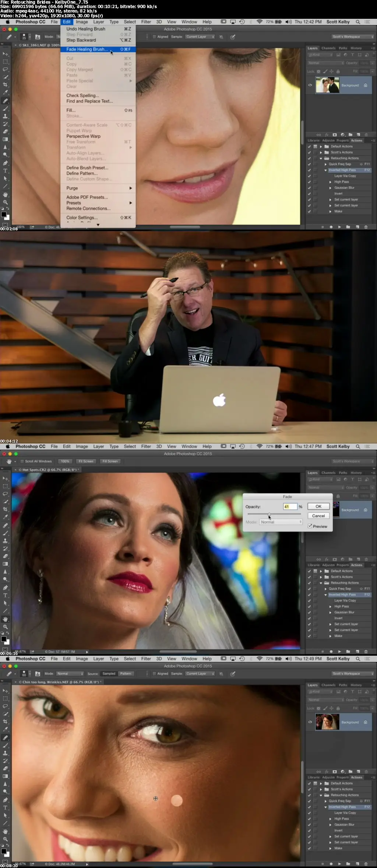Toggle Gaussian Blur step checkmark in Hot Spots.CR2 window

pyautogui.click(x=309, y=612)
